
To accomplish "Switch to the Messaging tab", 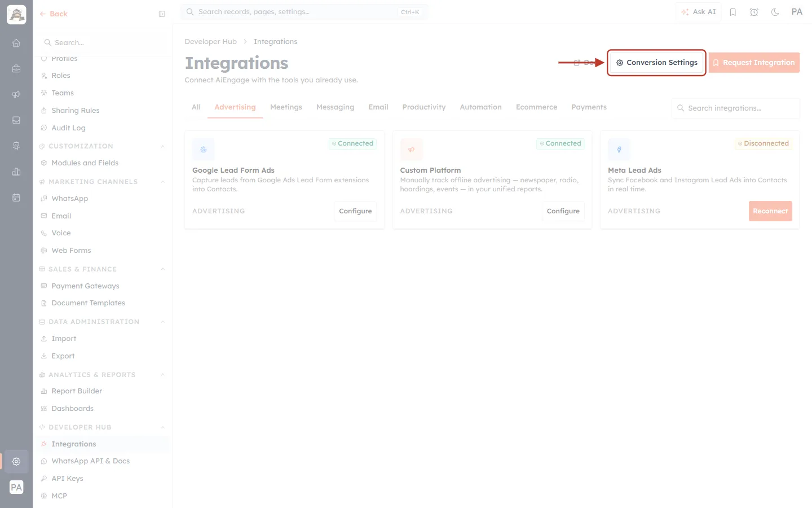I will click(336, 107).
